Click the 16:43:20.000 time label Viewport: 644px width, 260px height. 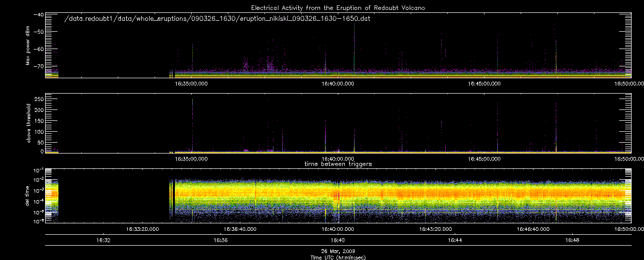435,229
